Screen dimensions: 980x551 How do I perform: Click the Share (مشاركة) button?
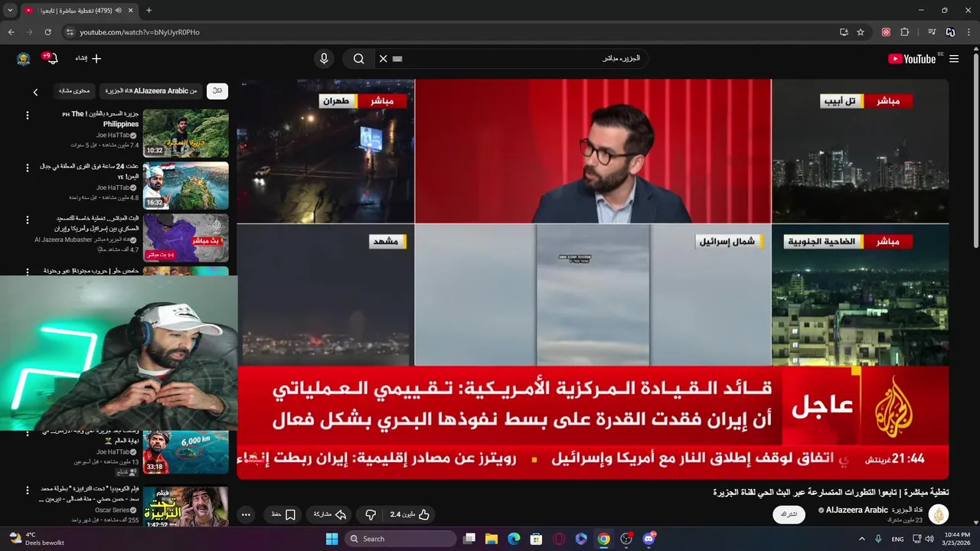click(x=330, y=515)
